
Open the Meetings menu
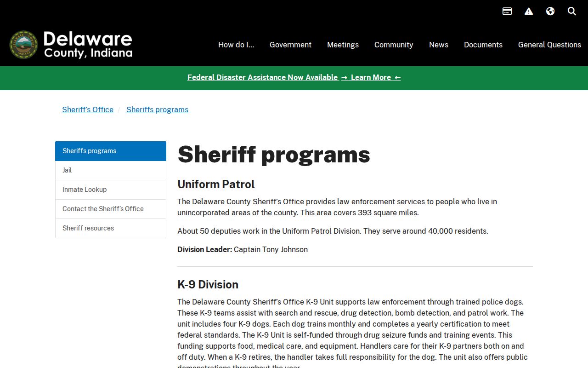point(343,45)
